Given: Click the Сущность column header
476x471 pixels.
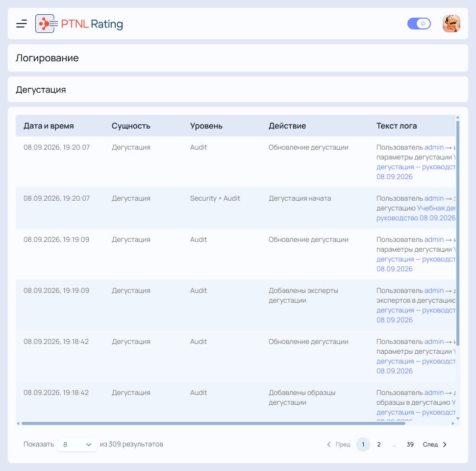Looking at the screenshot, I should click(131, 126).
